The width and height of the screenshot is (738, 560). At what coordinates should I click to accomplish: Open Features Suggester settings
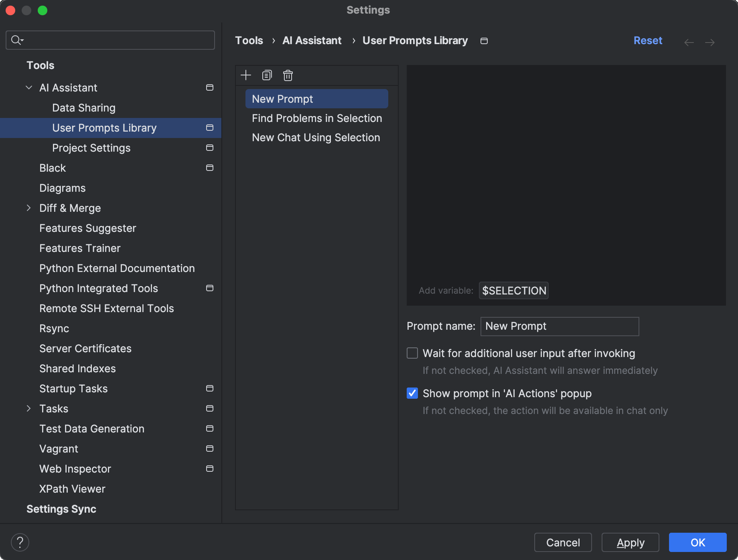click(88, 228)
